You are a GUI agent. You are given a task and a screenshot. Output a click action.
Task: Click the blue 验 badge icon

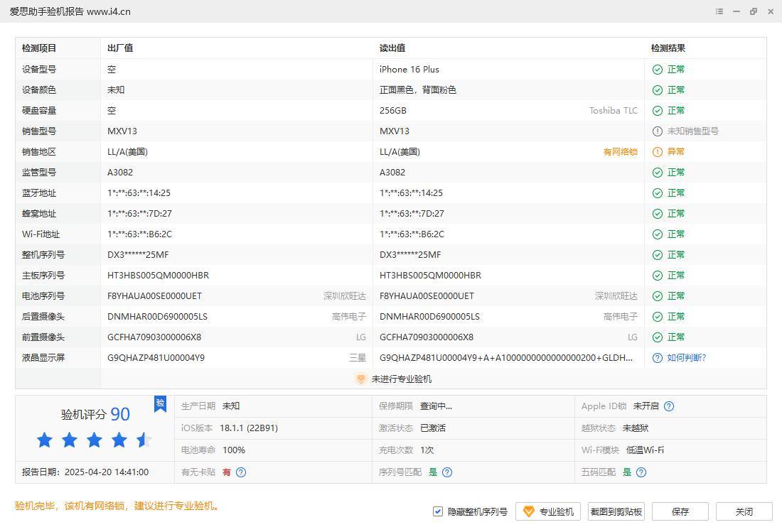click(x=160, y=403)
